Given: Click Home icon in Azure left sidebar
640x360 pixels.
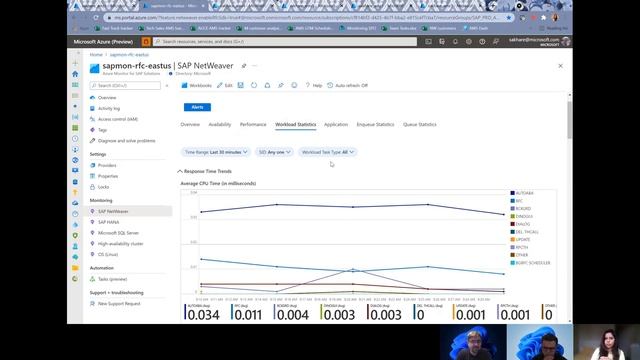Looking at the screenshot, I should point(75,74).
